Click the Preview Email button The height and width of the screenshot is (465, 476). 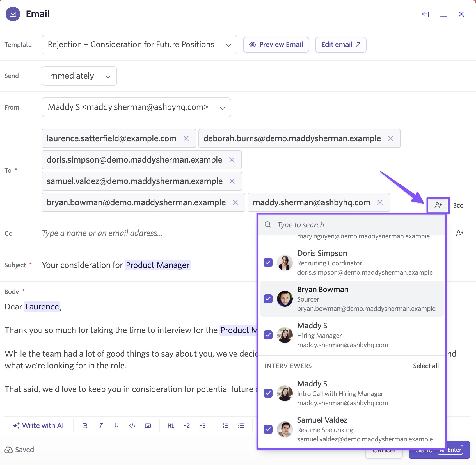[276, 45]
